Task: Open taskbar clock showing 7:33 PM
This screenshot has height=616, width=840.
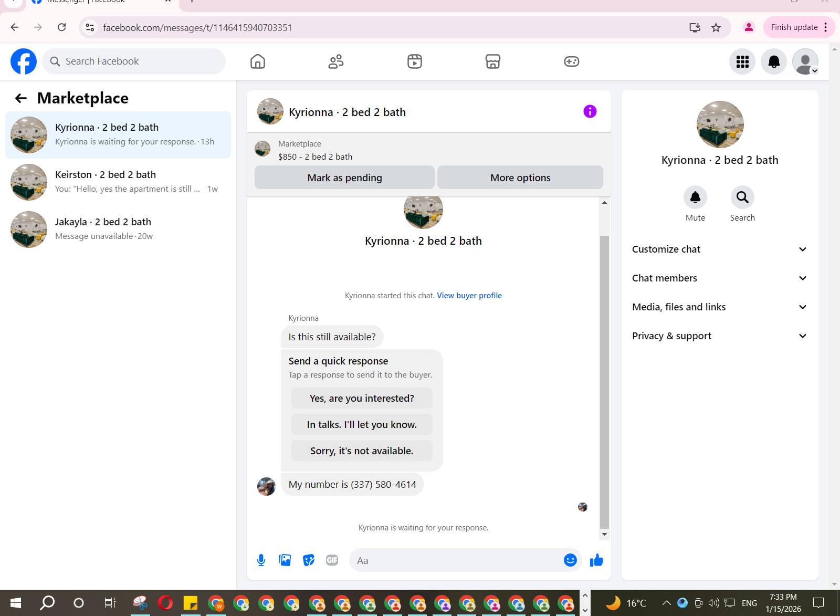Action: [x=783, y=603]
